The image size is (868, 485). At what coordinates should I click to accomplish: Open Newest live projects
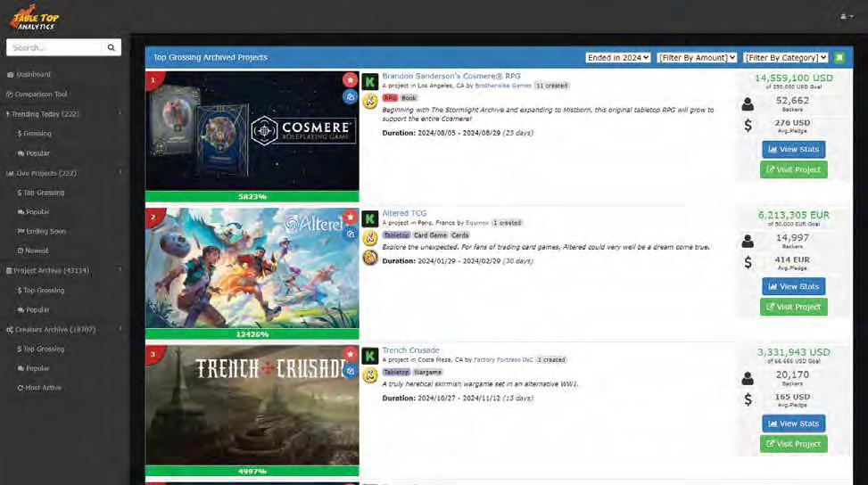[x=33, y=251]
